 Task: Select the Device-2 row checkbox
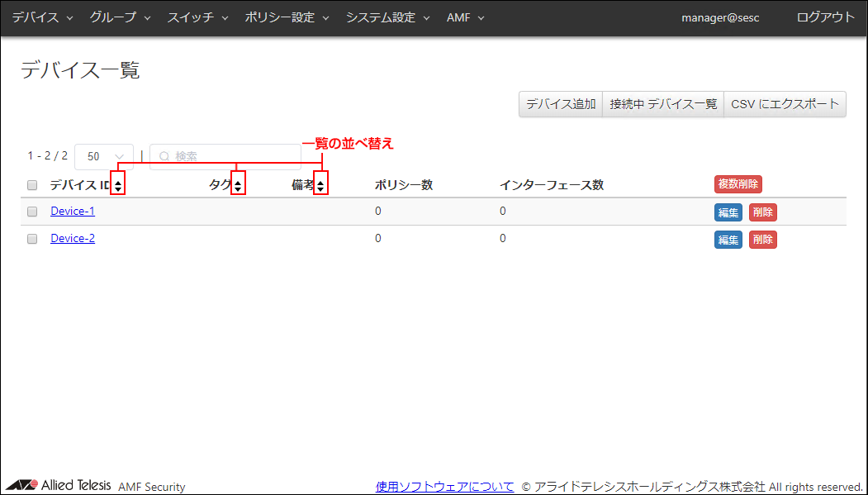point(32,239)
